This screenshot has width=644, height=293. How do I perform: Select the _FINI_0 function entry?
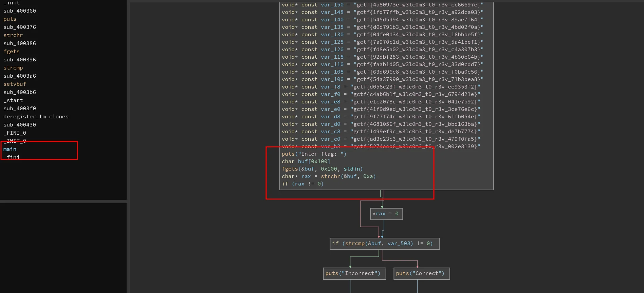pos(15,133)
